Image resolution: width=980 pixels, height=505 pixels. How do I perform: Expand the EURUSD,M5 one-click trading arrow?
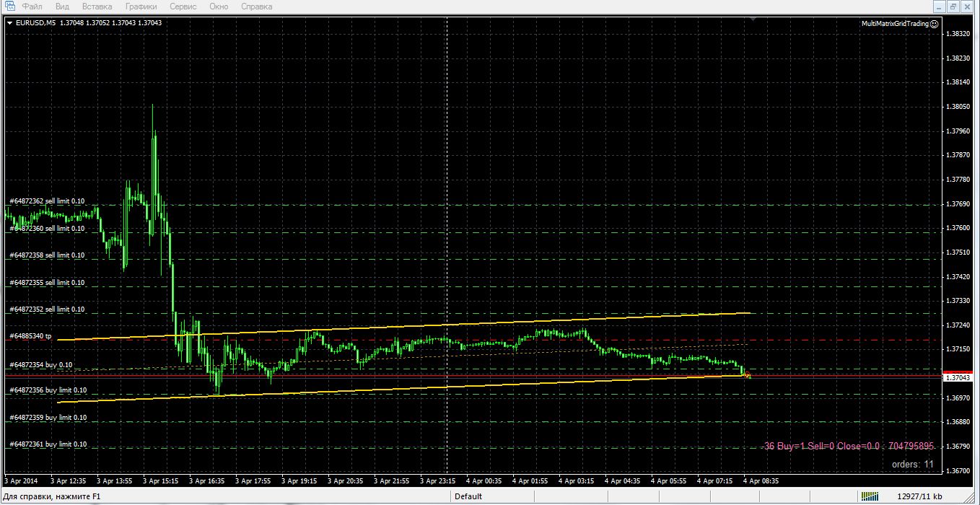coord(9,23)
